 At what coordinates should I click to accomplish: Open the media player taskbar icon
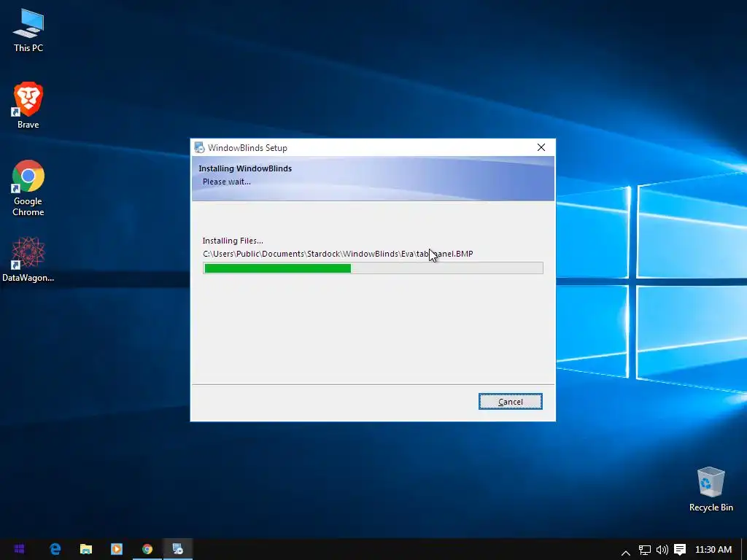point(116,549)
